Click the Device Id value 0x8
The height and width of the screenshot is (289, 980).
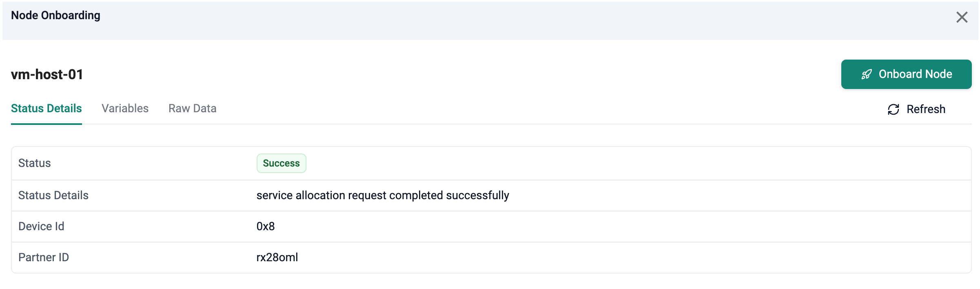(266, 227)
